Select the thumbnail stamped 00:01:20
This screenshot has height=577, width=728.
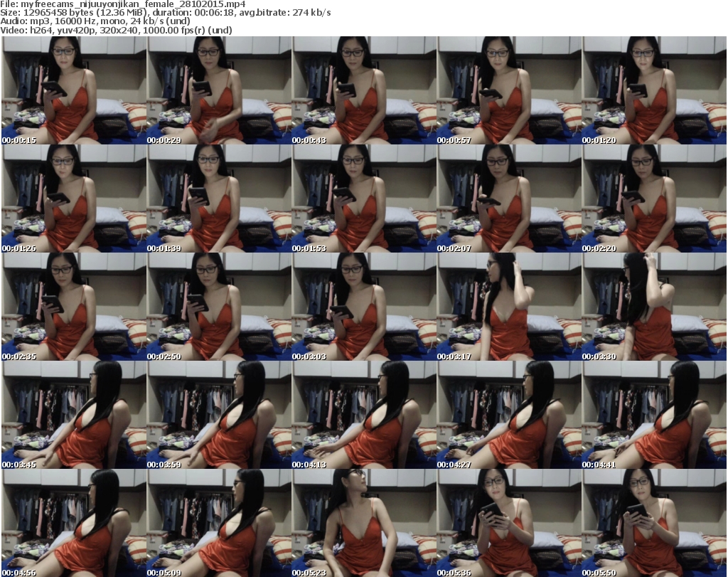pos(654,90)
